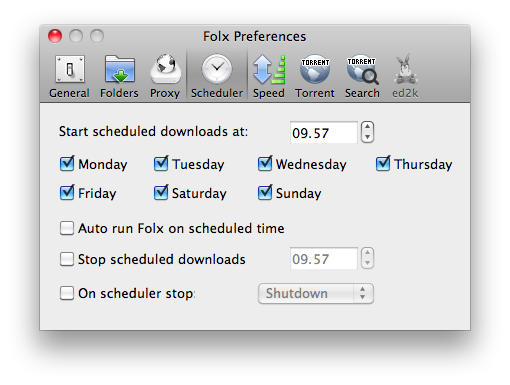Open the Speed settings icon
510x385 pixels.
tap(269, 69)
